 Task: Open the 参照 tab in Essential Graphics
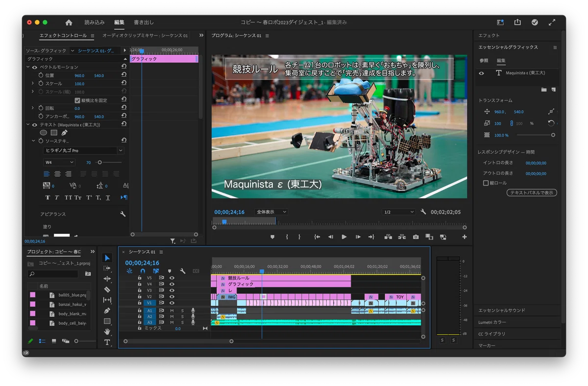coord(484,61)
